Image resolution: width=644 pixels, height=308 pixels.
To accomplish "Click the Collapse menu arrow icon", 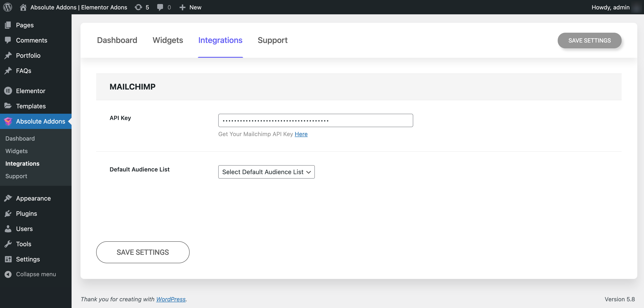I will pyautogui.click(x=8, y=274).
